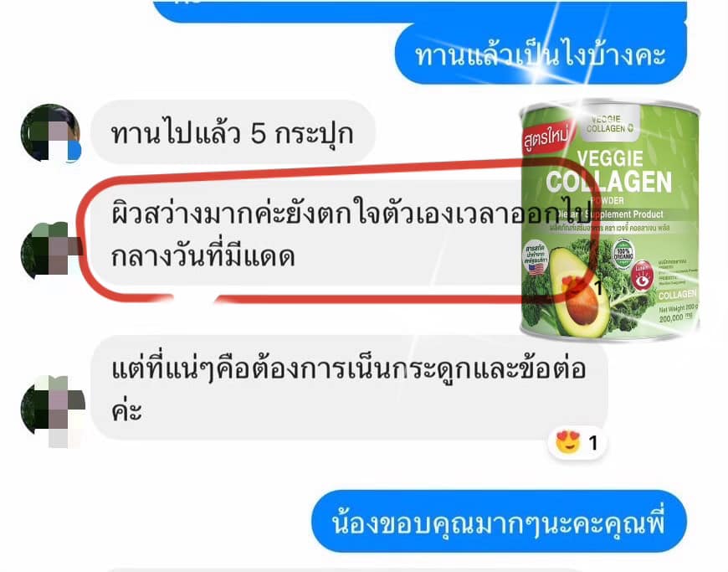This screenshot has height=572, width=728.
Task: Click the Veggie Collagen product can image
Action: point(610,220)
